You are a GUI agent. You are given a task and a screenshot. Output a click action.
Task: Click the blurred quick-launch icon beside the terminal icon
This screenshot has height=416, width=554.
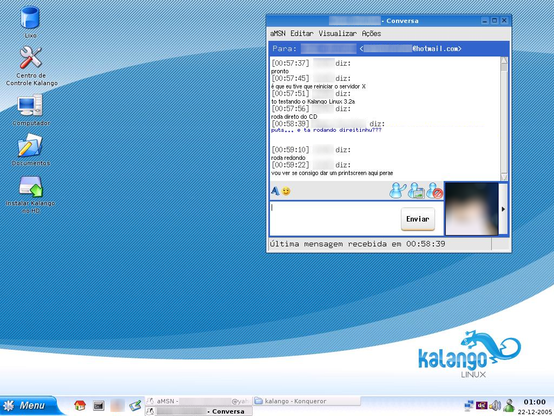(117, 405)
